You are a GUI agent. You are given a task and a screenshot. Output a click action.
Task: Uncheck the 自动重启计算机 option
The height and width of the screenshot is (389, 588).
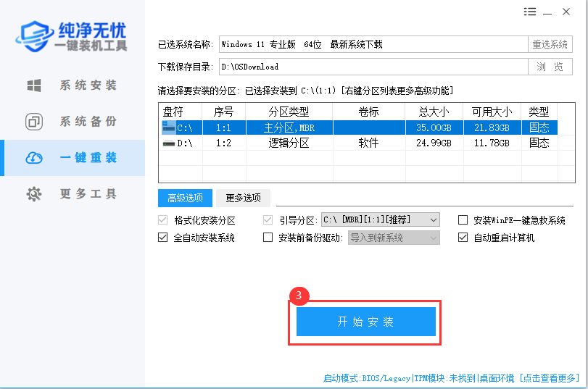[463, 238]
